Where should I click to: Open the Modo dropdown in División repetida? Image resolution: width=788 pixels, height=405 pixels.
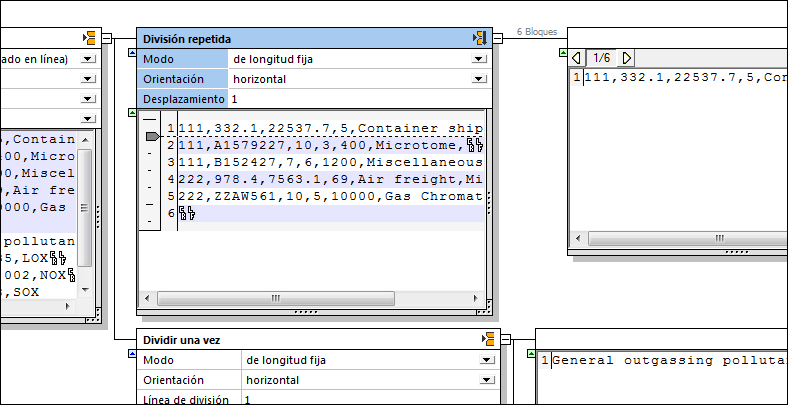[478, 59]
